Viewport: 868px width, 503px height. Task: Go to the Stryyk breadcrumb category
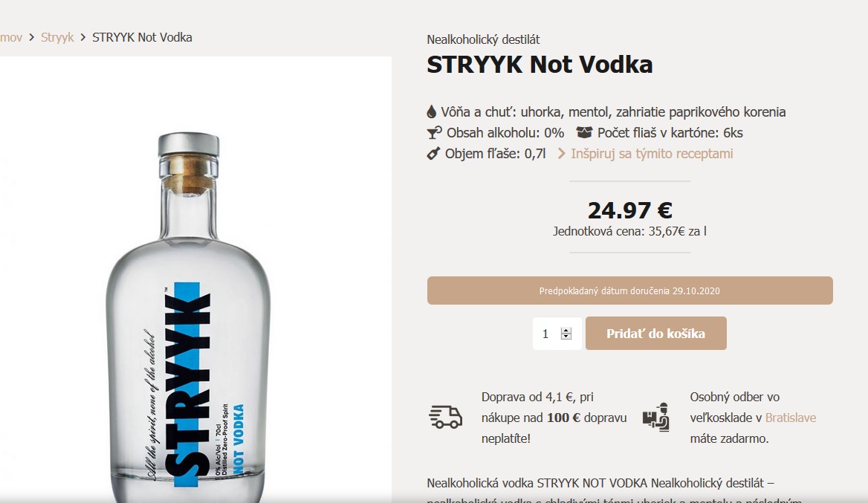pos(57,37)
